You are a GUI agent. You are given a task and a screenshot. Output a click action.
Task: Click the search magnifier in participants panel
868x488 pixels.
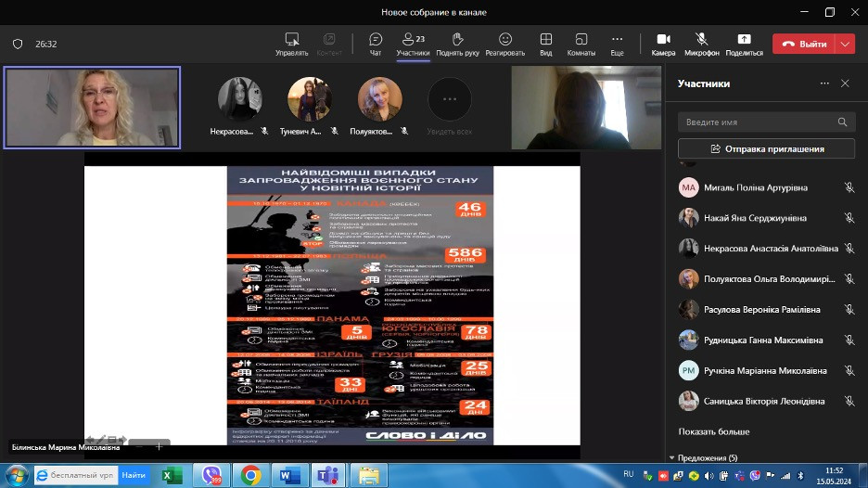coord(842,122)
